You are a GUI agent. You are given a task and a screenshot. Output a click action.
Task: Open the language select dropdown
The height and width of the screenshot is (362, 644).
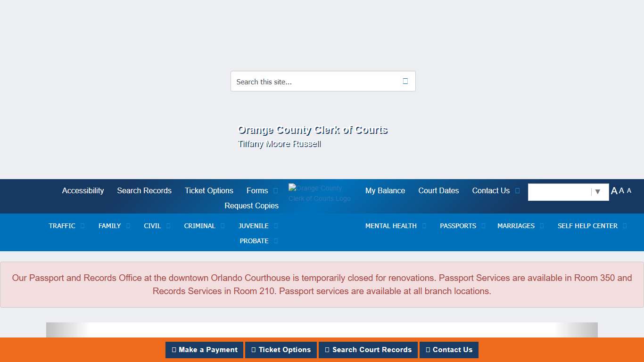tap(568, 192)
